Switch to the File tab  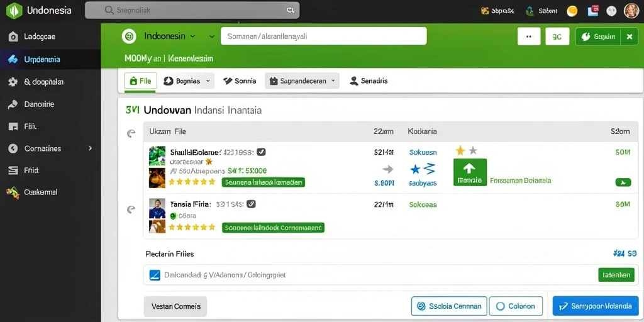(x=140, y=81)
